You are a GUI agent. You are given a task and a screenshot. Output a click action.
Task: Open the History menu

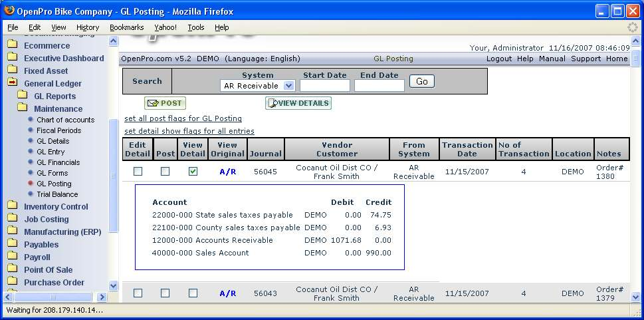pyautogui.click(x=87, y=27)
